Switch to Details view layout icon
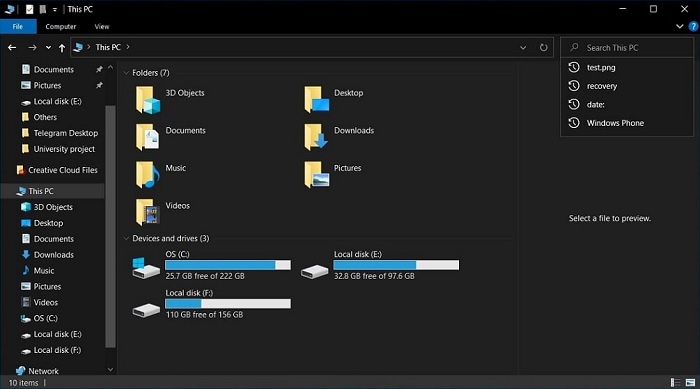Viewport: 700px width, 389px height. tap(675, 383)
